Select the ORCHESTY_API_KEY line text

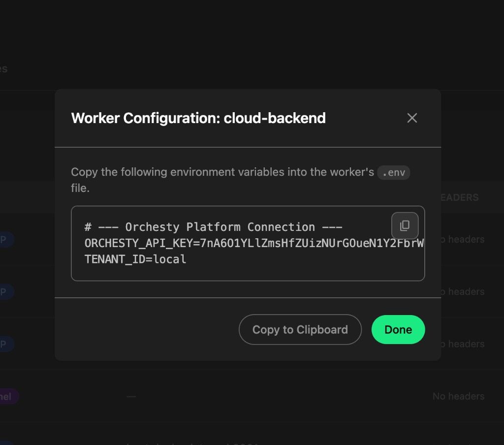pyautogui.click(x=254, y=243)
